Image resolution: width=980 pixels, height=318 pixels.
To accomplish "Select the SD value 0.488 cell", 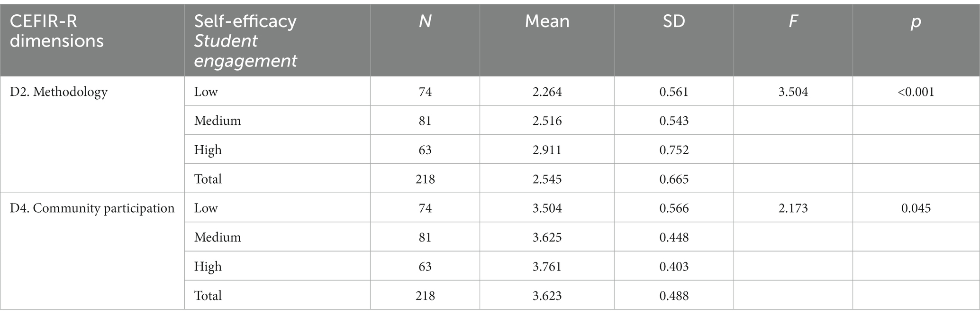I will click(674, 296).
